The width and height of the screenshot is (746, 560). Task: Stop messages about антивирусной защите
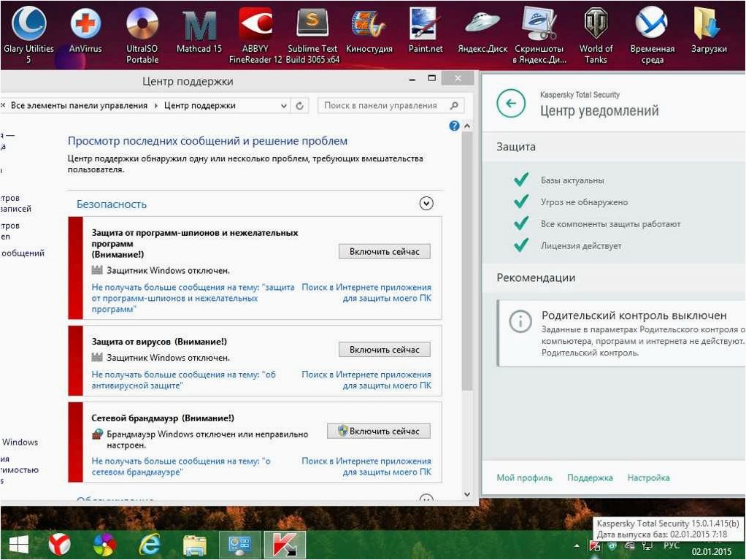[184, 380]
